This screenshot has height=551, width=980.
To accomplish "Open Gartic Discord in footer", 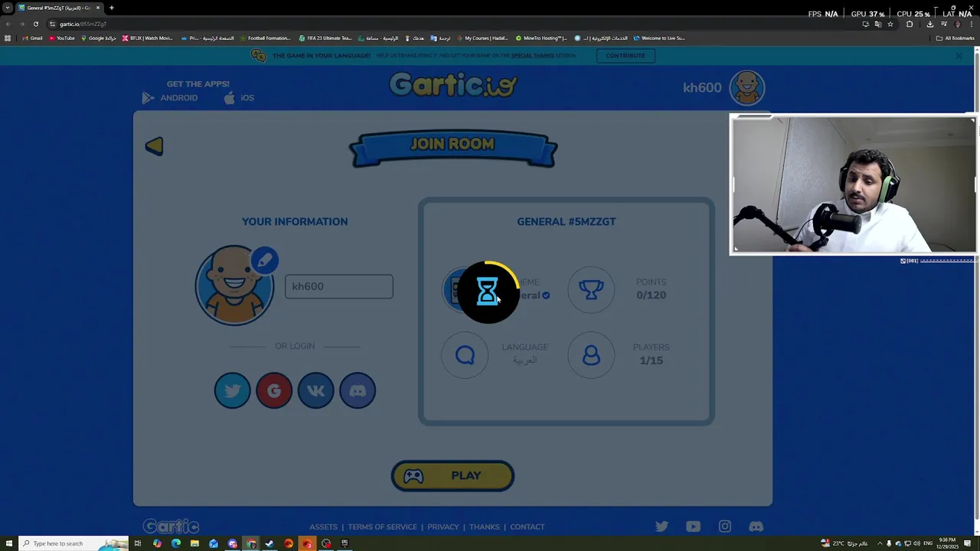I will tap(756, 527).
